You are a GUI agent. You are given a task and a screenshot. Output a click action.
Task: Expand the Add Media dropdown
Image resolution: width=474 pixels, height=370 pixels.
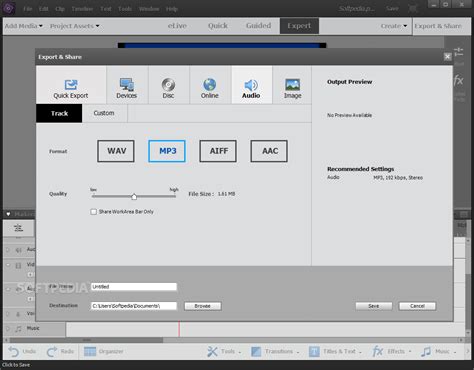click(x=24, y=26)
